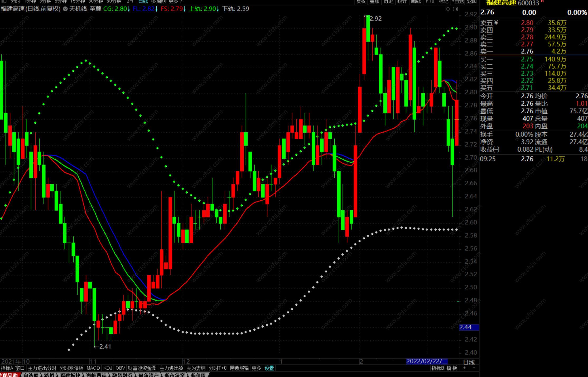Click the 2.41 low-price arrow marker
This screenshot has width=588, height=377.
103,347
